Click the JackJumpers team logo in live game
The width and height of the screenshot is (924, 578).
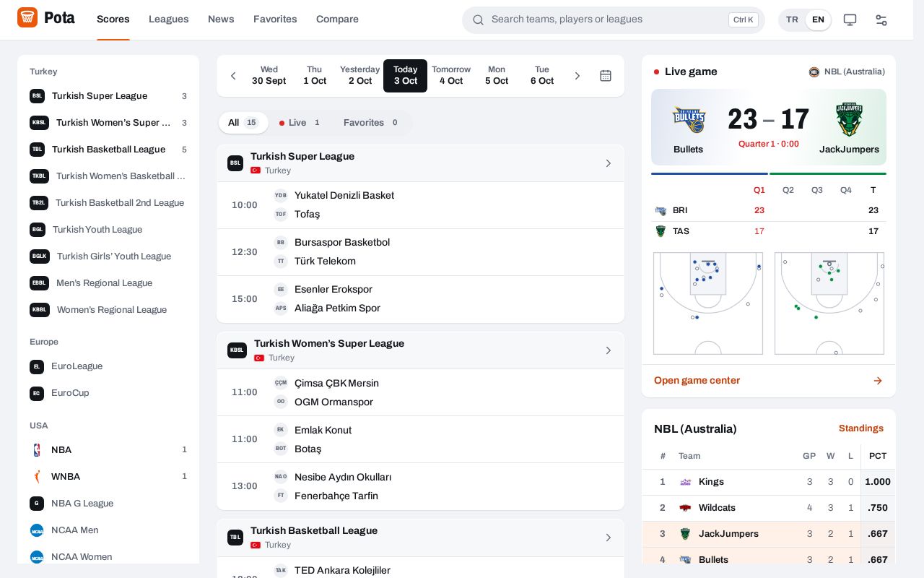point(849,120)
